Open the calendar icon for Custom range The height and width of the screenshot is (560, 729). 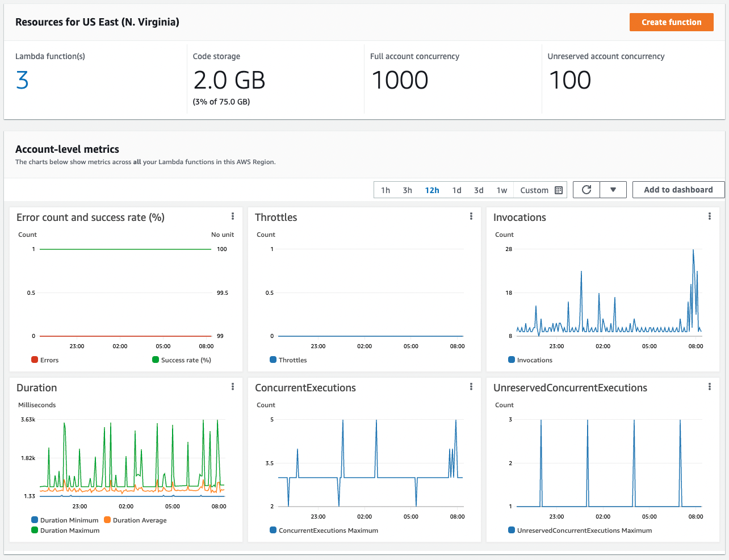559,190
